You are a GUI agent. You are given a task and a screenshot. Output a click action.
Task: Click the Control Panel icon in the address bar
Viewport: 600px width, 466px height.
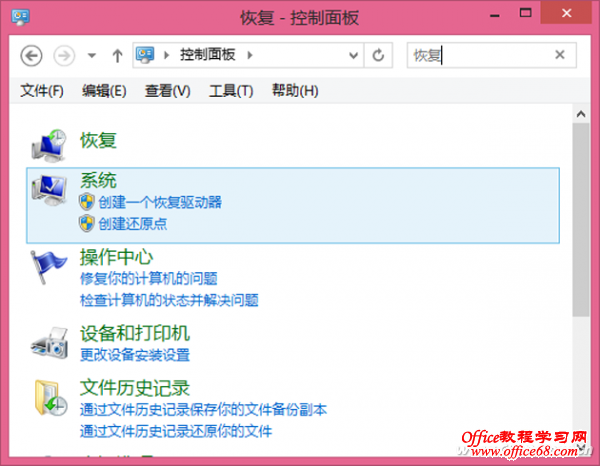click(x=145, y=55)
